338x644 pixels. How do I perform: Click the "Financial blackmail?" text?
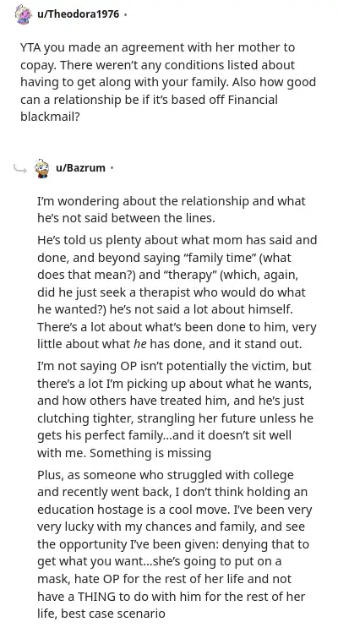coord(149,108)
